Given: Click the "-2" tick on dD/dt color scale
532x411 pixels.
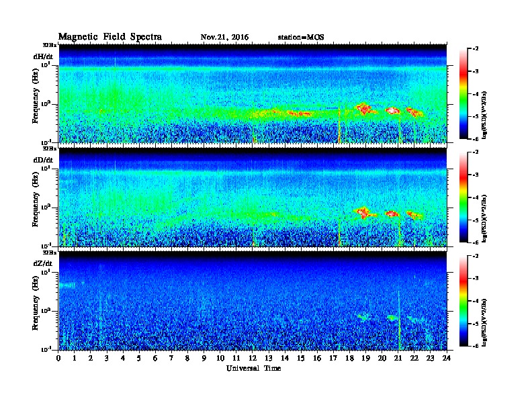Looking at the screenshot, I should (x=475, y=152).
